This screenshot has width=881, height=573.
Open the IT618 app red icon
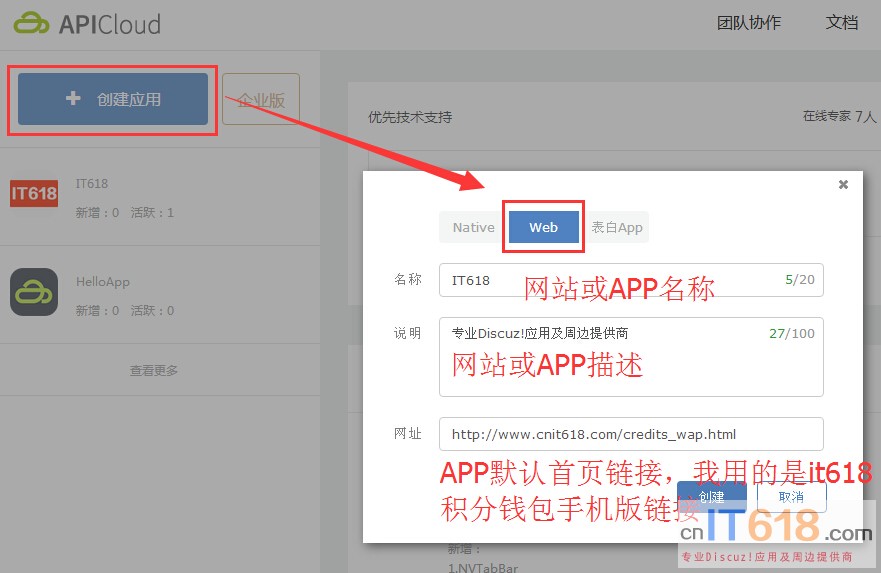point(34,193)
